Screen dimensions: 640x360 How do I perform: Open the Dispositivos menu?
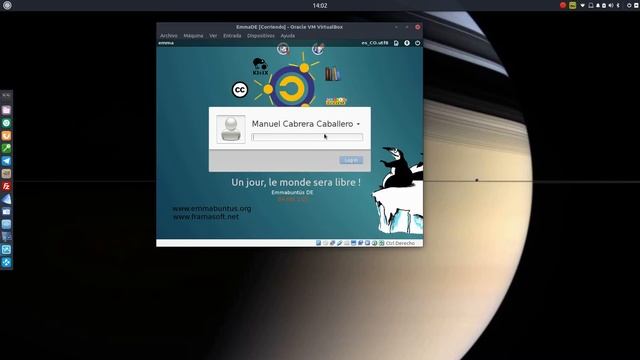point(260,36)
